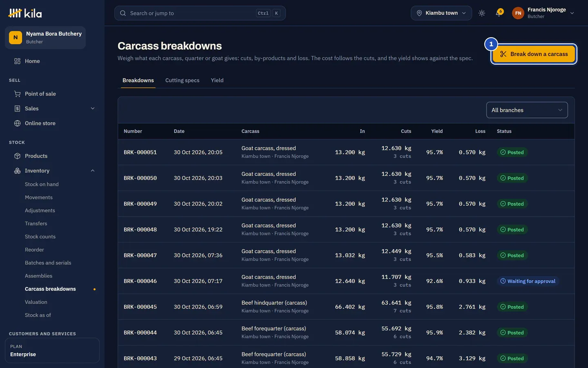Open the Assemblies sidebar item

point(38,276)
